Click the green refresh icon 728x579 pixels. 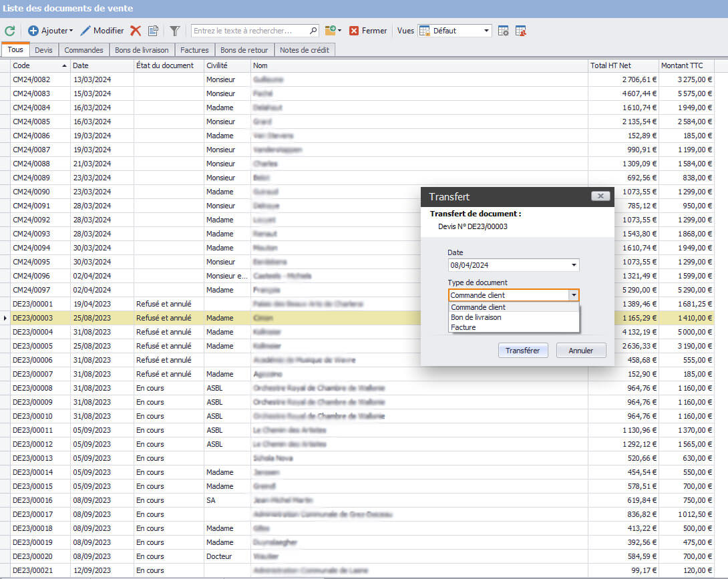10,31
